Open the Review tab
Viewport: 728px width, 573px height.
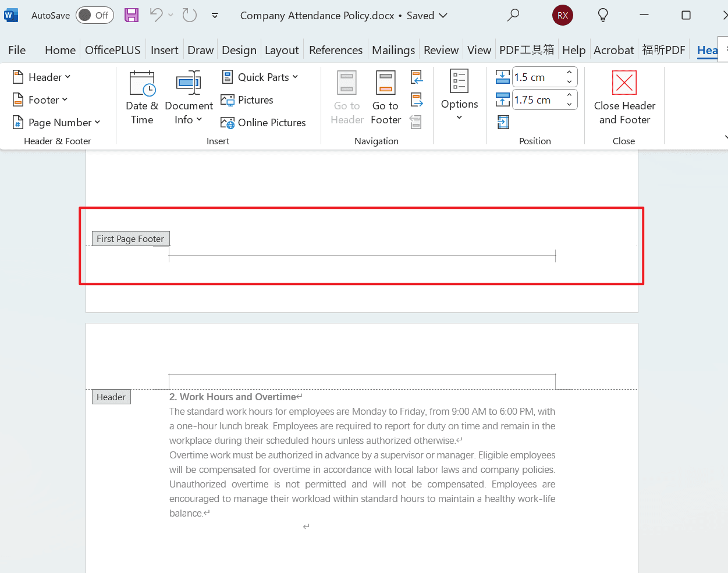(x=441, y=50)
